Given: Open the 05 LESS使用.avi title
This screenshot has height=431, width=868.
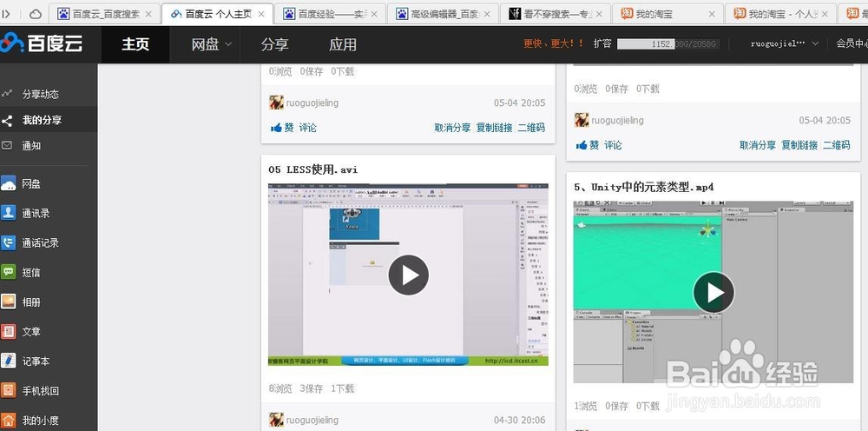Looking at the screenshot, I should tap(312, 169).
